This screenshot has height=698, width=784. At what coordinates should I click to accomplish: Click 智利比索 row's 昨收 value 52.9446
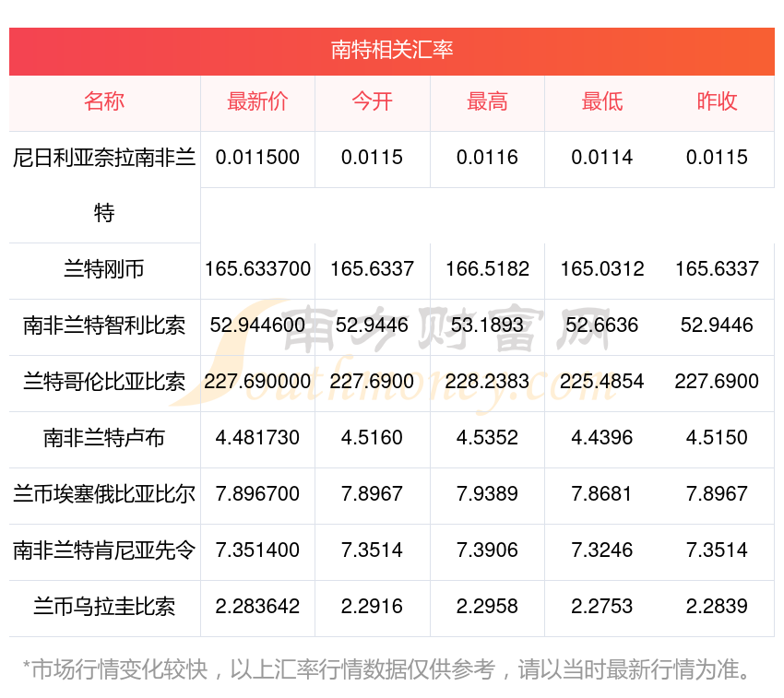coord(717,325)
